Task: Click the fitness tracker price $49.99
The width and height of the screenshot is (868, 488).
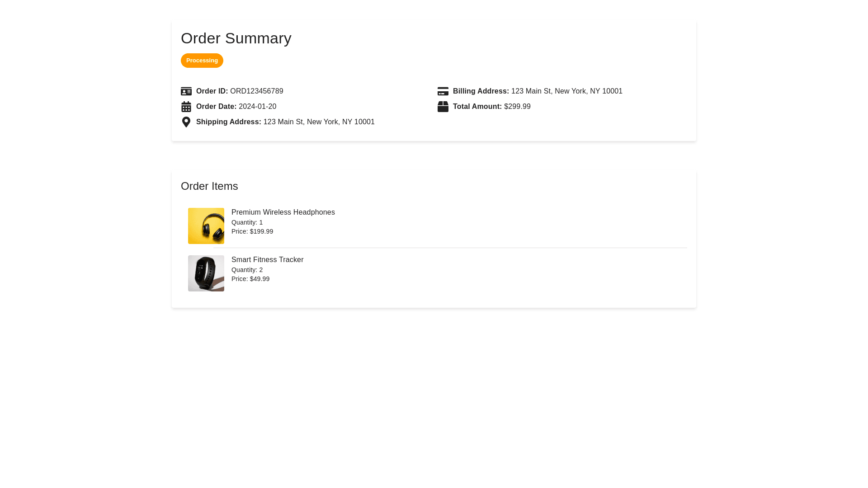Action: (x=259, y=279)
